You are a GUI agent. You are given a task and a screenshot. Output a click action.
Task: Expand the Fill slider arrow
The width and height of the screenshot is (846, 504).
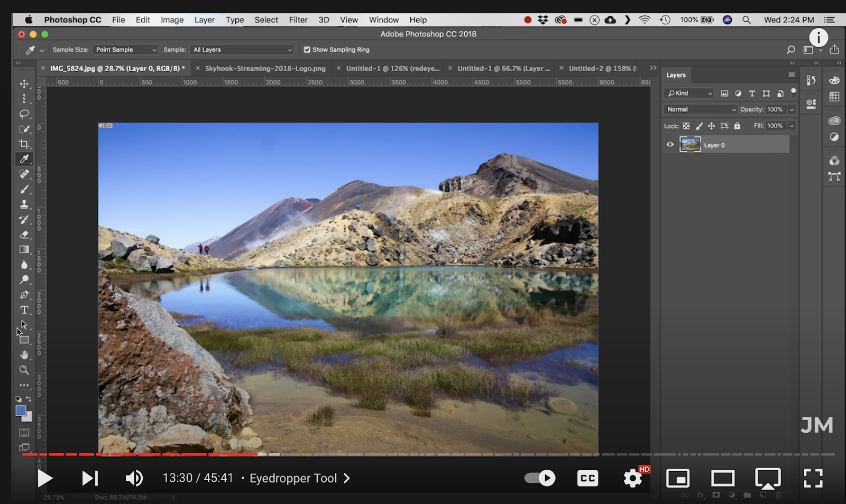792,126
